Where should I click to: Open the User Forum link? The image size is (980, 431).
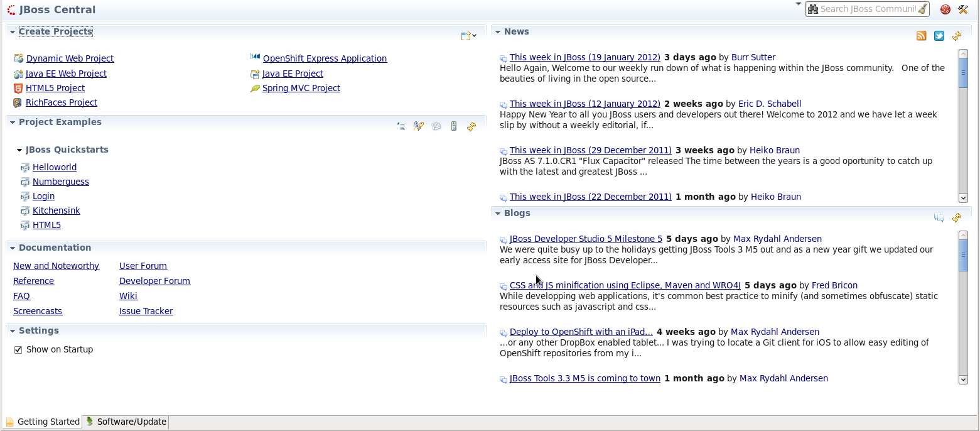coord(143,266)
